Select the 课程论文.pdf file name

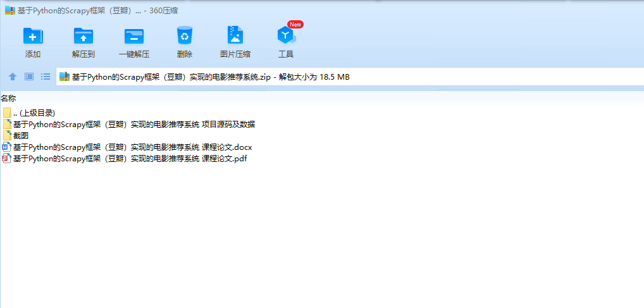(x=130, y=159)
